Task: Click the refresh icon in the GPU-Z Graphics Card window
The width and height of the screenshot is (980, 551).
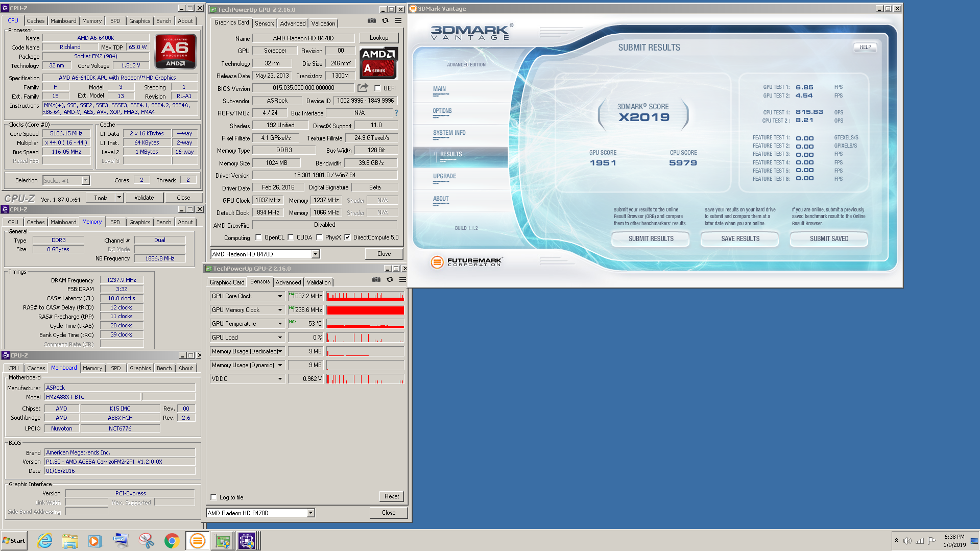Action: tap(385, 21)
